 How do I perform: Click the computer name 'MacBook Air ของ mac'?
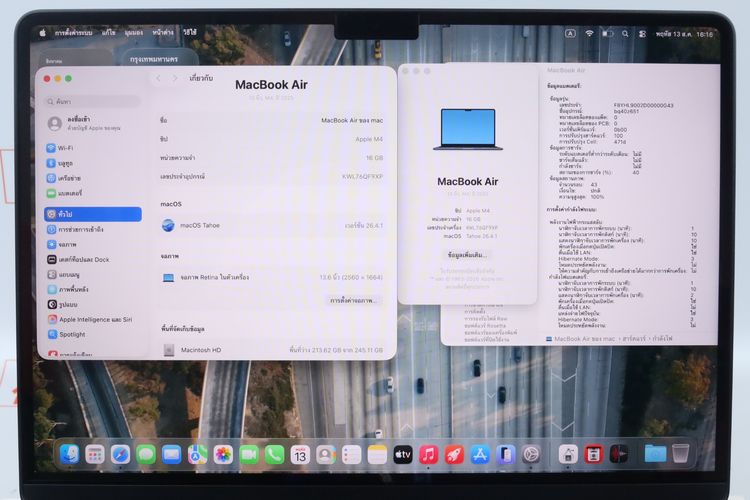click(352, 121)
